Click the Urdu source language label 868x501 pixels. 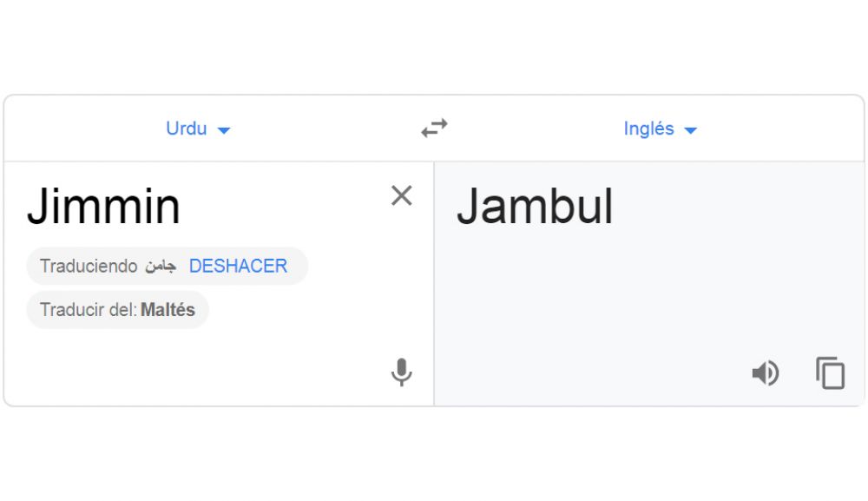[187, 129]
